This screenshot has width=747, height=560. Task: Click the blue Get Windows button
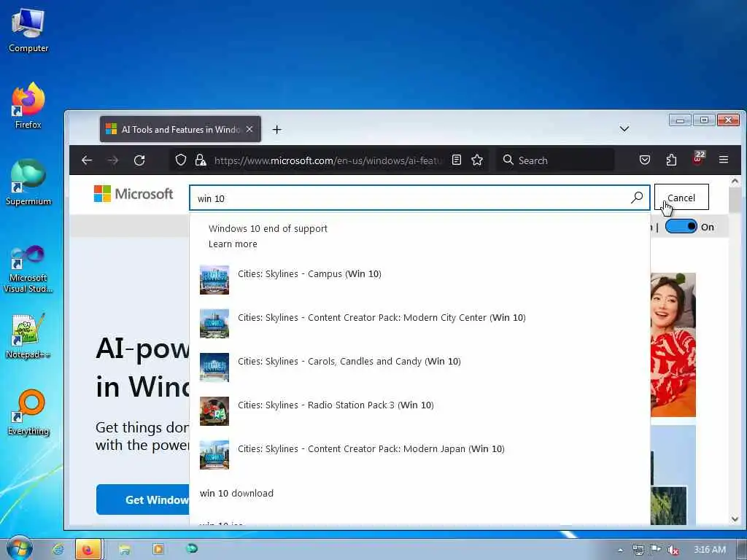143,499
